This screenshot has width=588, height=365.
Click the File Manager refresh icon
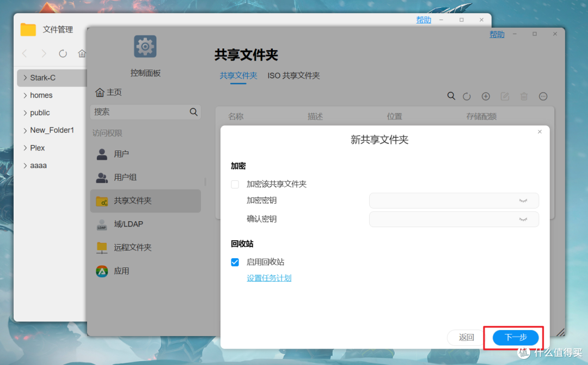(x=63, y=53)
